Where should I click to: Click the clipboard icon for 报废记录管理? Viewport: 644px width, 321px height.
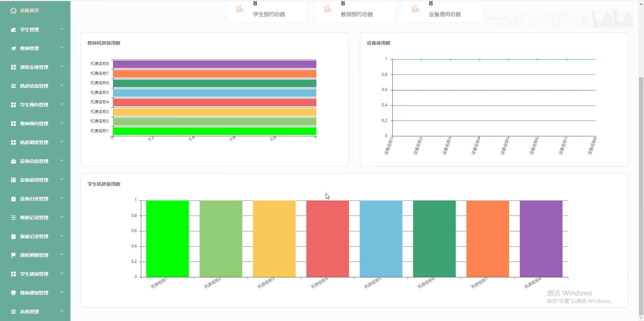click(x=13, y=236)
